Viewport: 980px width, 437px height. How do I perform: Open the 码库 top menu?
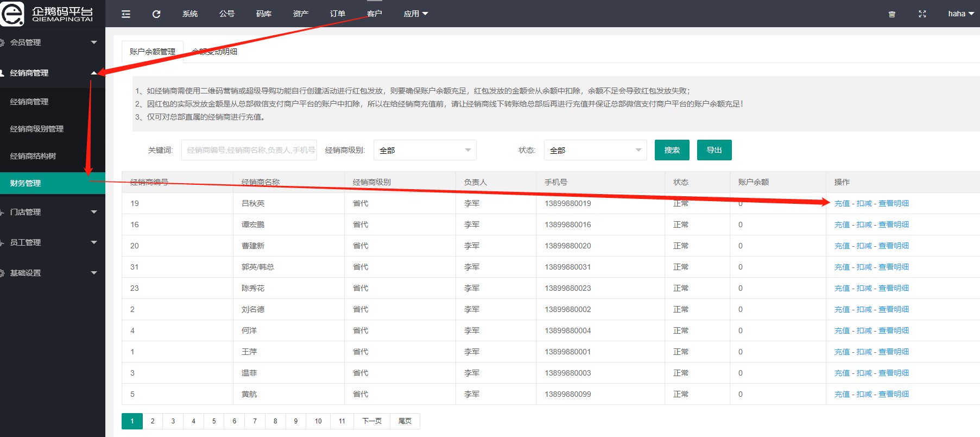coord(264,14)
